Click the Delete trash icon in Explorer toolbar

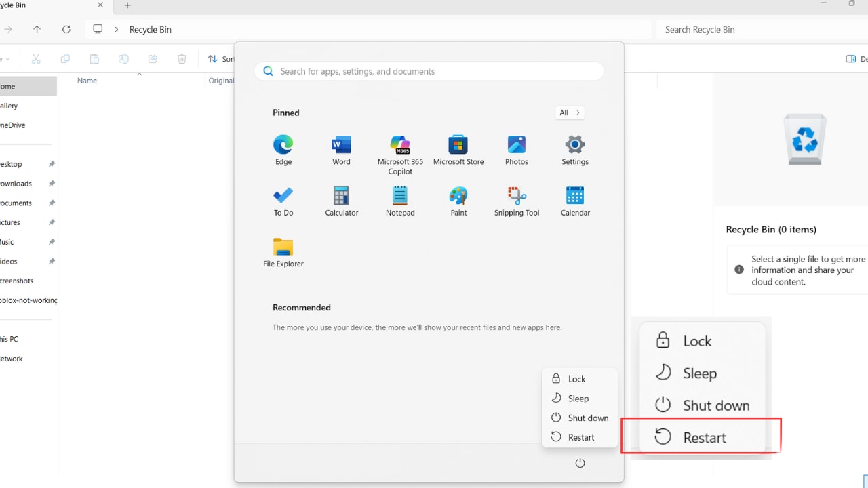(x=182, y=59)
